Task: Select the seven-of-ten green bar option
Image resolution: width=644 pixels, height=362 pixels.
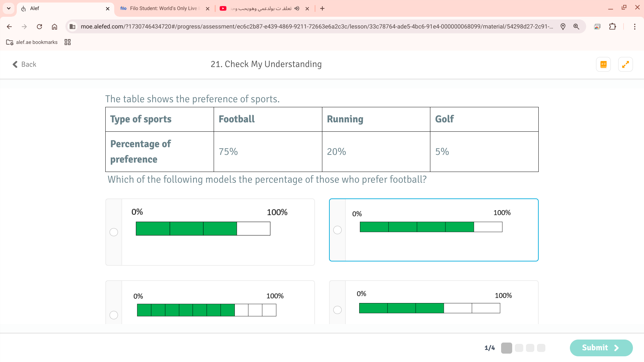Action: click(114, 315)
